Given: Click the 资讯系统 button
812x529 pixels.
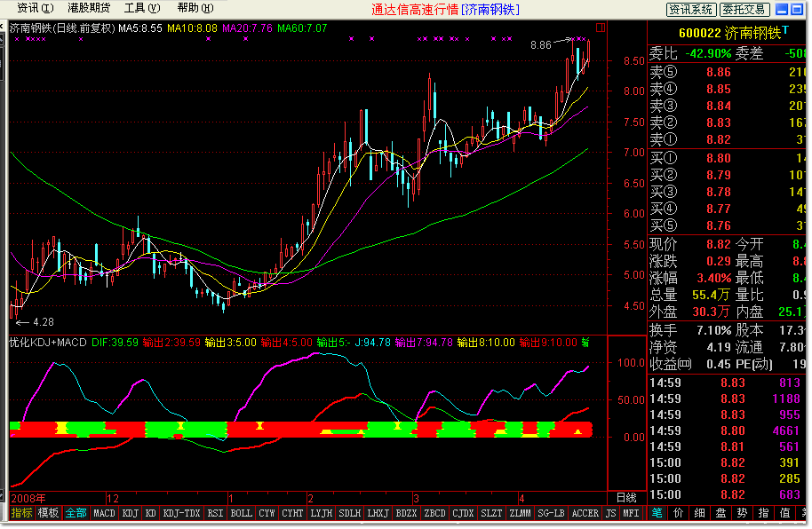Looking at the screenshot, I should point(691,9).
